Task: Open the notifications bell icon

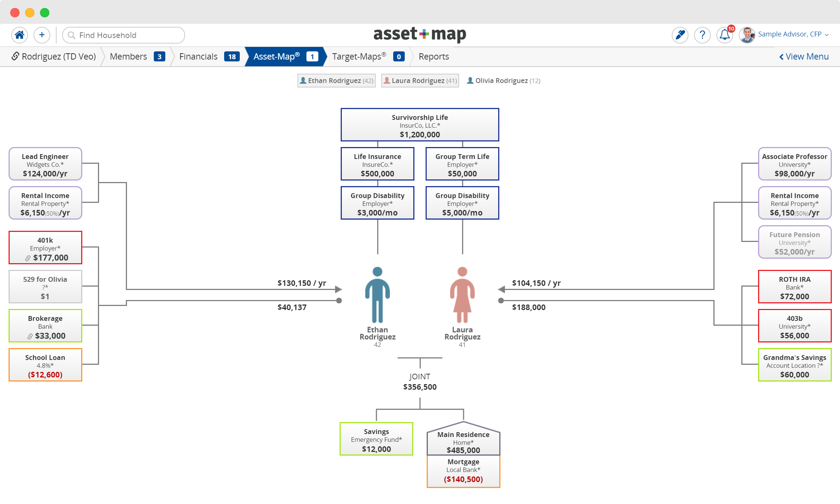Action: [725, 35]
